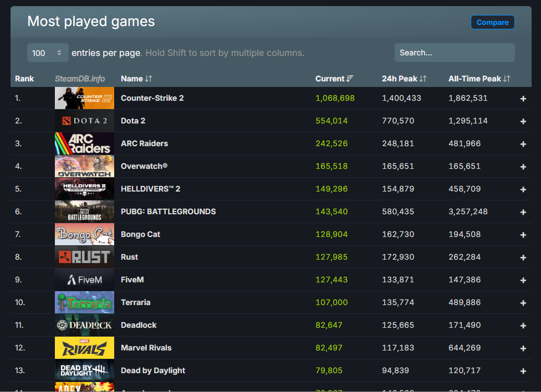Image resolution: width=541 pixels, height=392 pixels.
Task: Open the HELLDIVERS™ 2 name link
Action: pyautogui.click(x=150, y=189)
